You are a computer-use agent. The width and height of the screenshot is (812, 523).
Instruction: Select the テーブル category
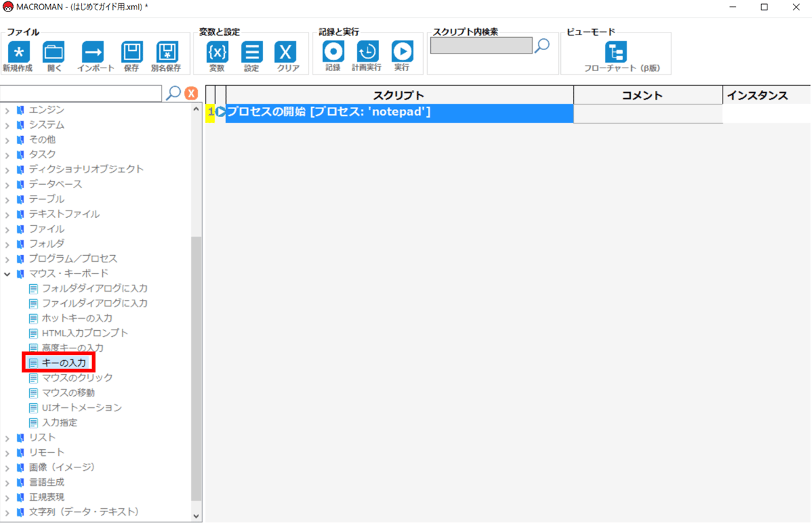(x=47, y=199)
